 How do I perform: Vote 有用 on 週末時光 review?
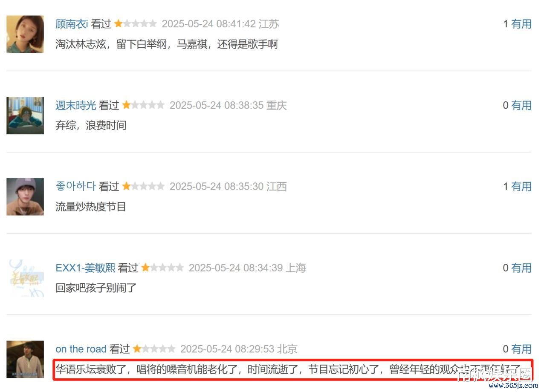(521, 105)
